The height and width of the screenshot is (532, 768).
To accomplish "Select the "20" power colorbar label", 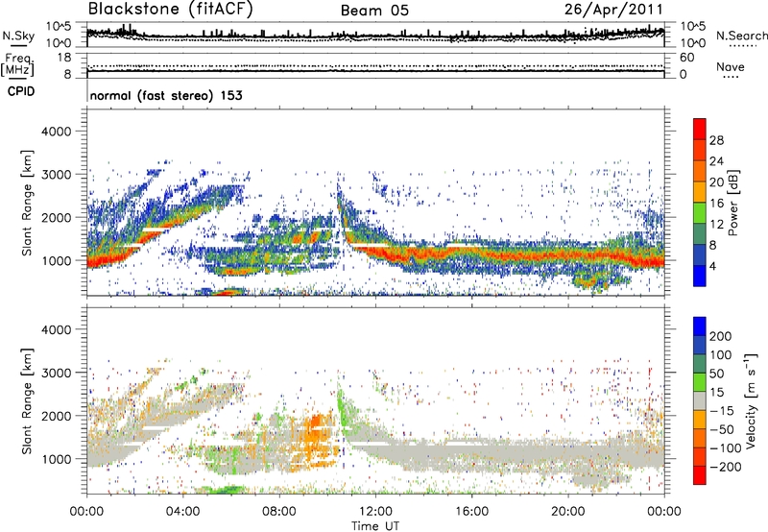I will click(x=716, y=182).
